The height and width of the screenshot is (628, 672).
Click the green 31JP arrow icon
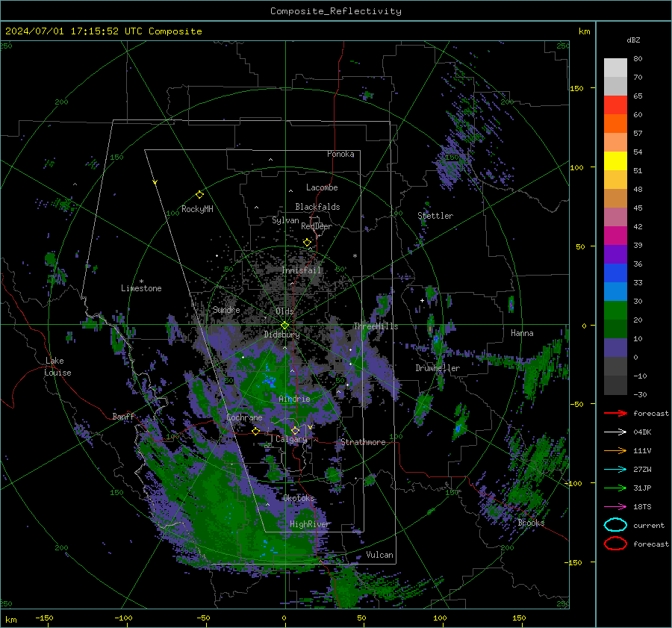[615, 488]
